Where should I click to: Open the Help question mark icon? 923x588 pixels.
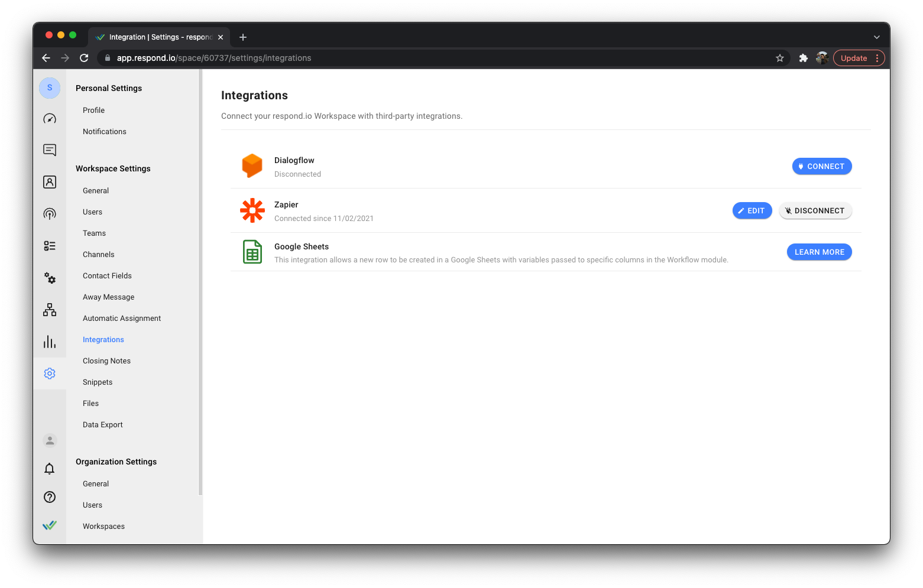[50, 497]
